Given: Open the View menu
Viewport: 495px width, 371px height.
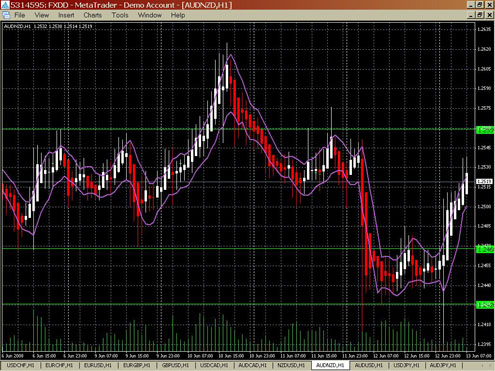Looking at the screenshot, I should click(x=42, y=15).
